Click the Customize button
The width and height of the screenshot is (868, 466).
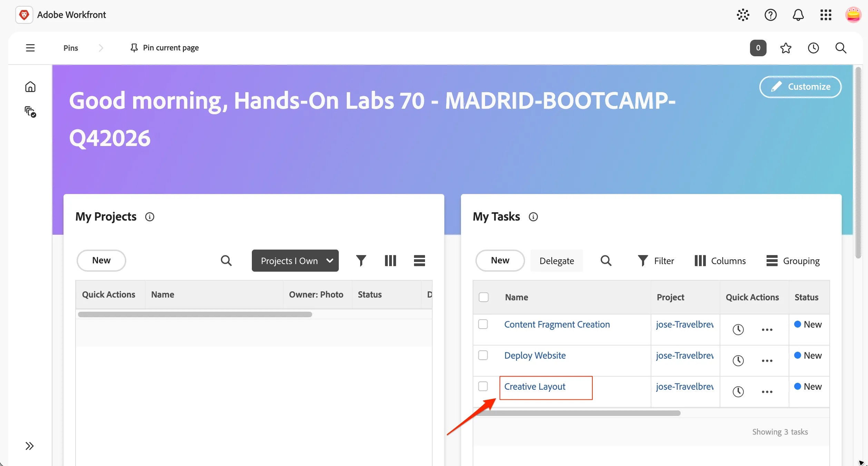(800, 87)
